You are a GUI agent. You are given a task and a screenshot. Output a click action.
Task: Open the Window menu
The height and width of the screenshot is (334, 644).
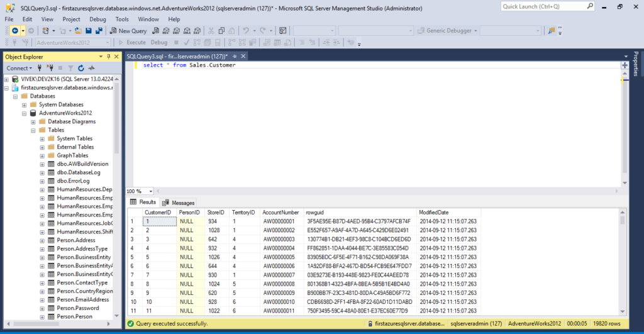click(x=148, y=19)
